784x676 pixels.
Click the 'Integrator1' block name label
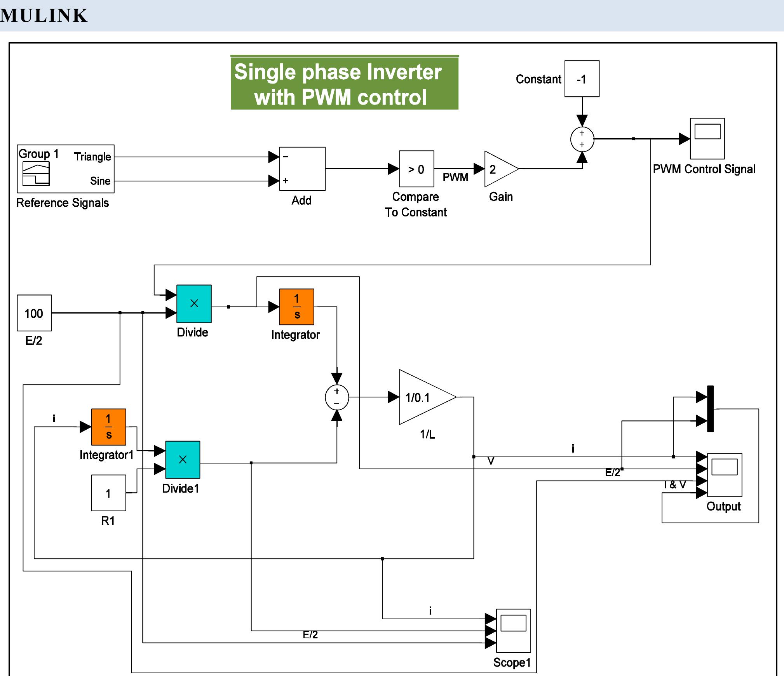(x=106, y=455)
